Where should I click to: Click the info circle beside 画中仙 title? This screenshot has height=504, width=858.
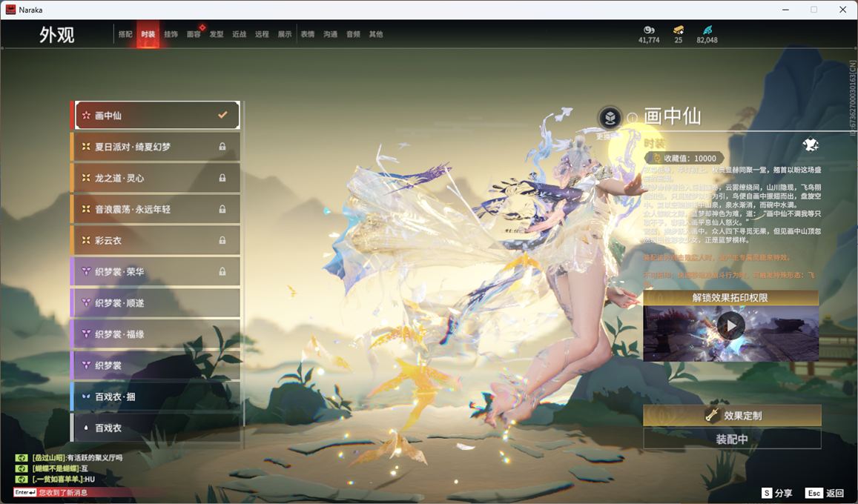pyautogui.click(x=632, y=118)
